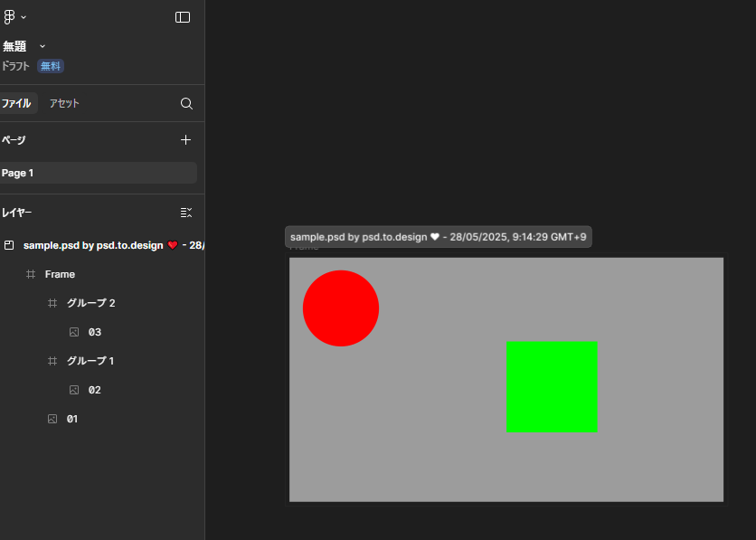Click the 無料 plan badge
Image resolution: width=756 pixels, height=540 pixels.
(51, 66)
